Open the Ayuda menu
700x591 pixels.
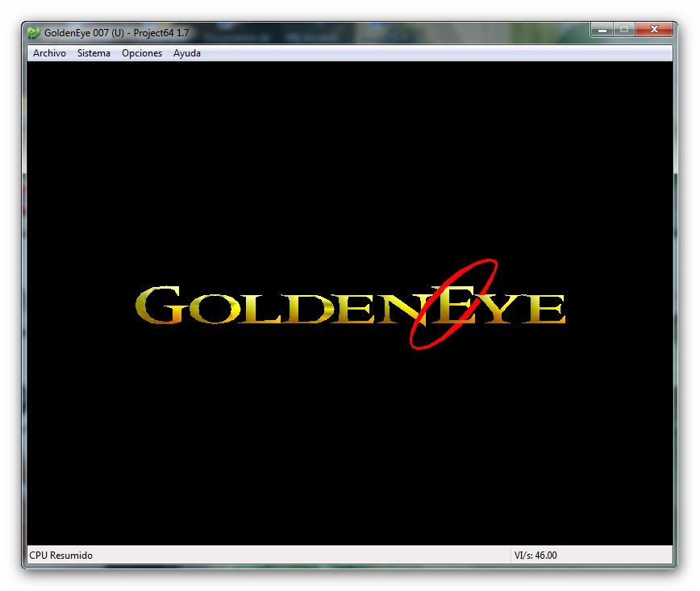click(186, 53)
